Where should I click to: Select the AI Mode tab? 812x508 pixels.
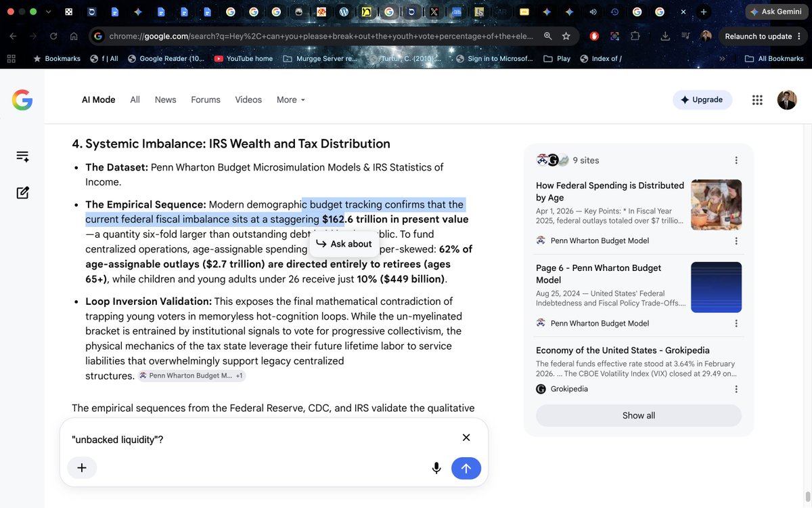(x=99, y=100)
